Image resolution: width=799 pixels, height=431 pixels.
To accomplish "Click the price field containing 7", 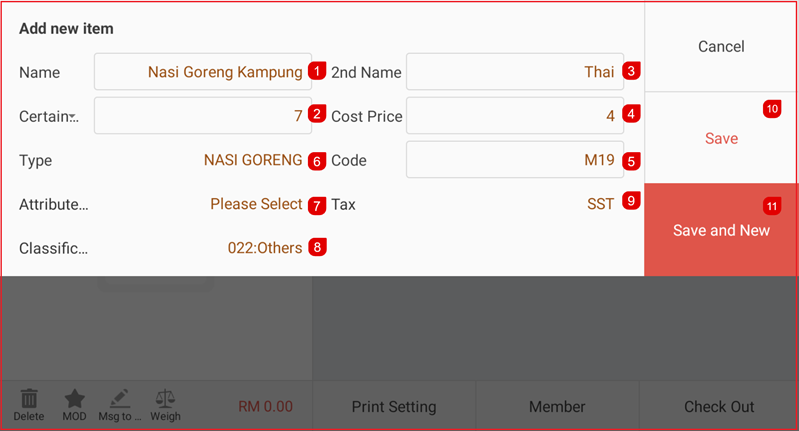I will point(202,116).
